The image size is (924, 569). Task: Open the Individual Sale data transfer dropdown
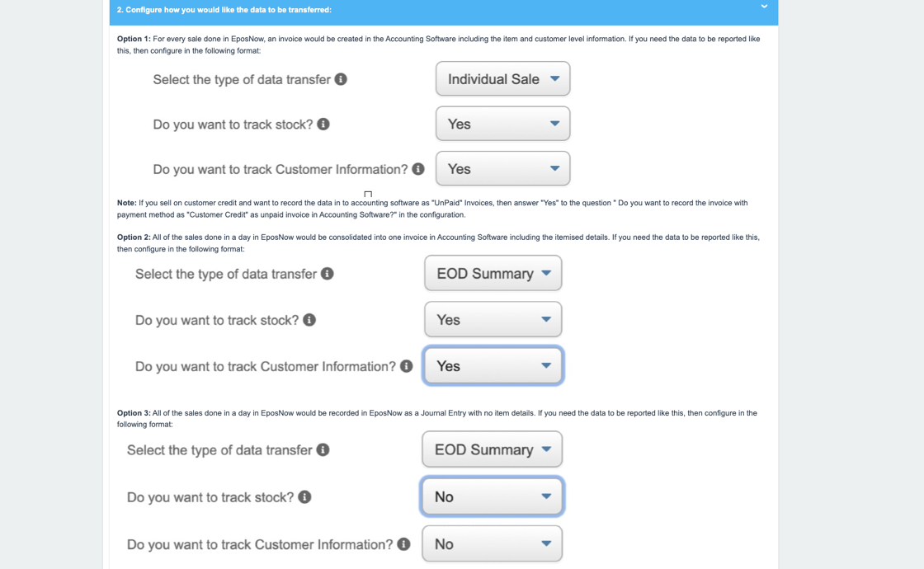[x=502, y=79]
